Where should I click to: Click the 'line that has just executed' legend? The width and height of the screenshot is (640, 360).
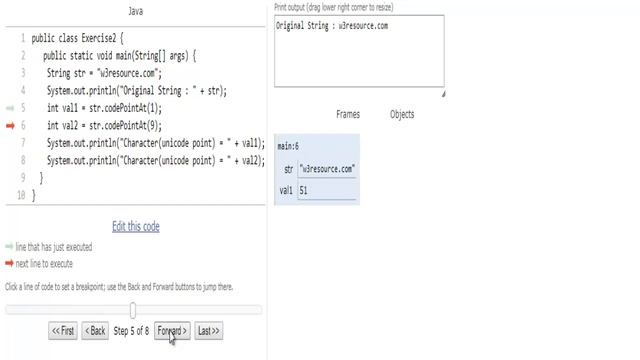tap(54, 247)
